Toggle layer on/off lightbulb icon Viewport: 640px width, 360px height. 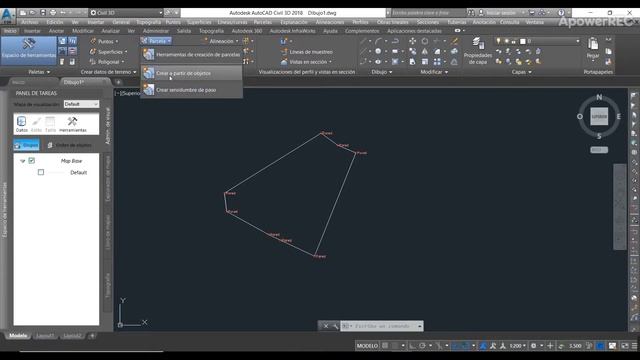[498, 41]
